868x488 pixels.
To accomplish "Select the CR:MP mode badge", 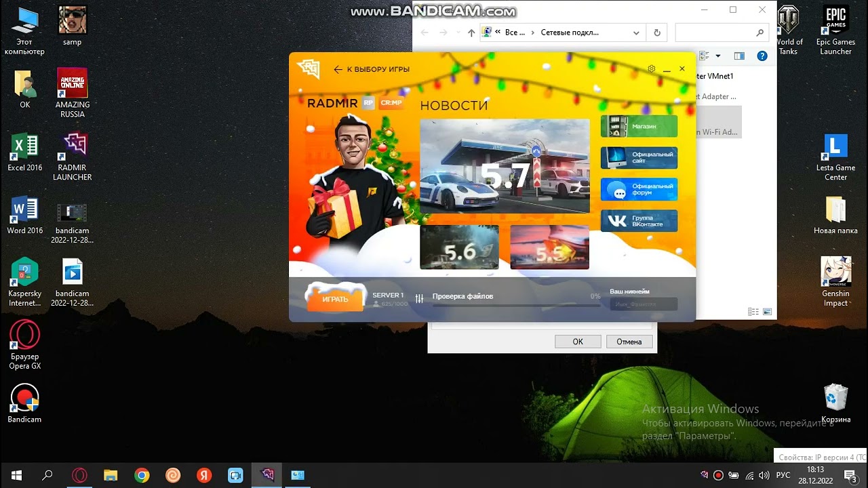I will [x=391, y=103].
